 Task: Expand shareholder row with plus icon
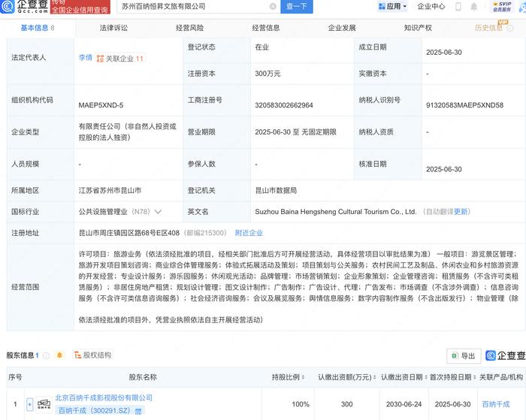29,404
